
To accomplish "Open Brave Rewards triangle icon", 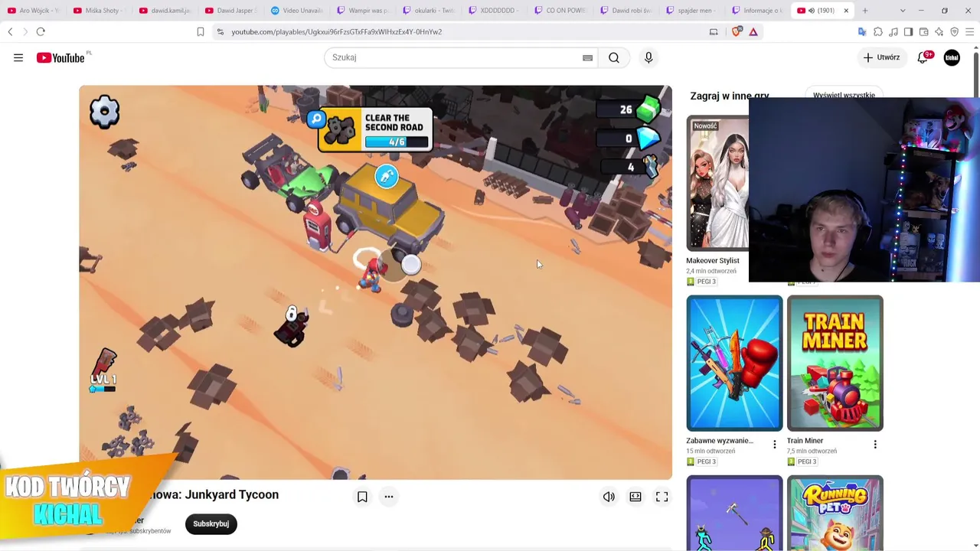I will [x=753, y=31].
